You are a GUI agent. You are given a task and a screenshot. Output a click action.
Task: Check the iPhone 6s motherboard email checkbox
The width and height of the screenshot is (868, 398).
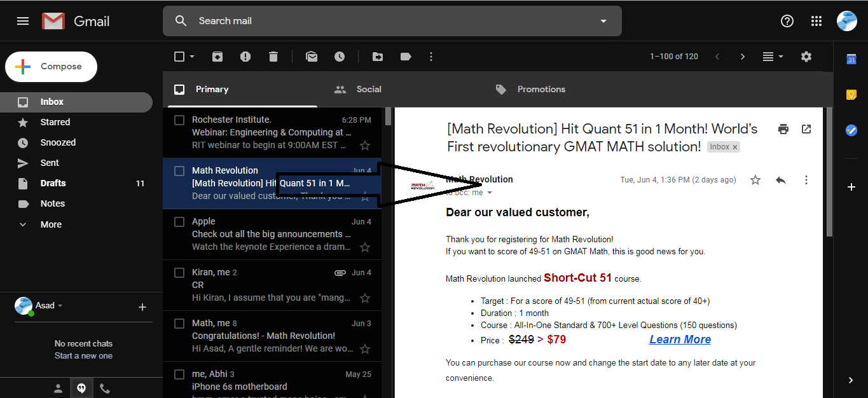[x=179, y=374]
